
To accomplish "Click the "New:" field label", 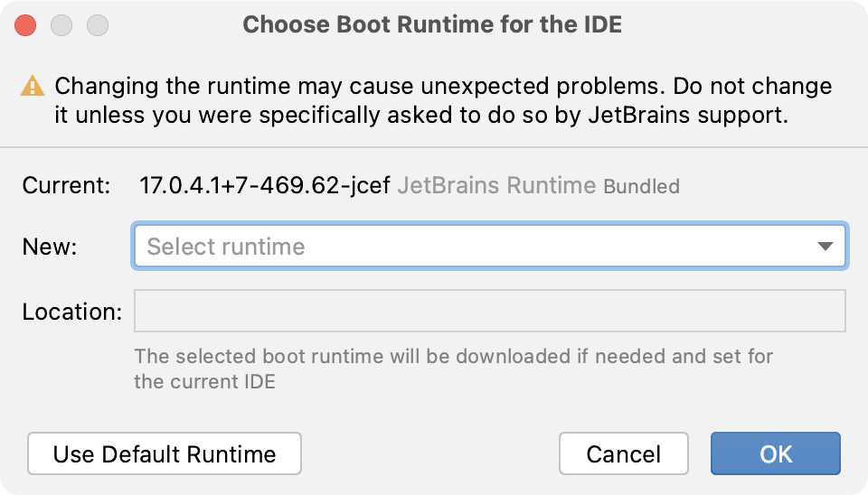I will (50, 247).
